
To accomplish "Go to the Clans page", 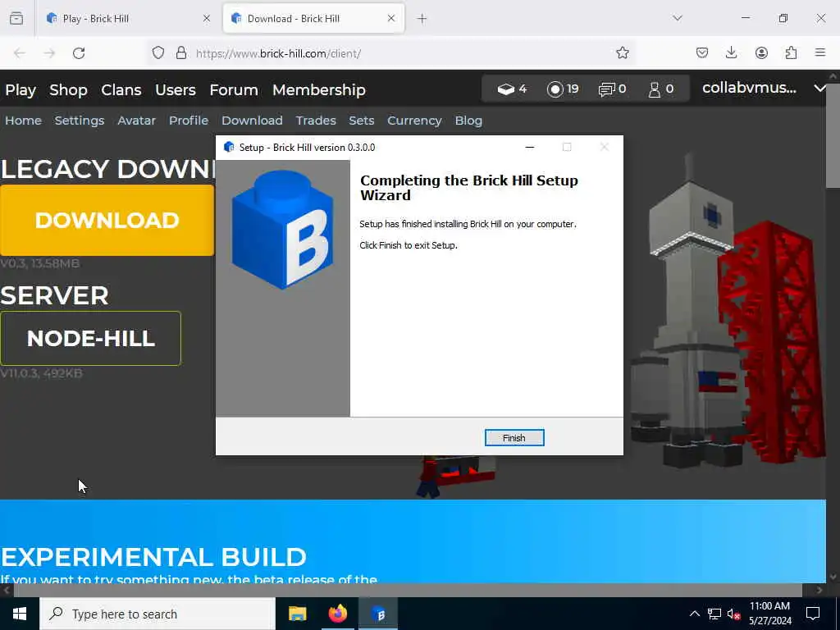I will [121, 89].
